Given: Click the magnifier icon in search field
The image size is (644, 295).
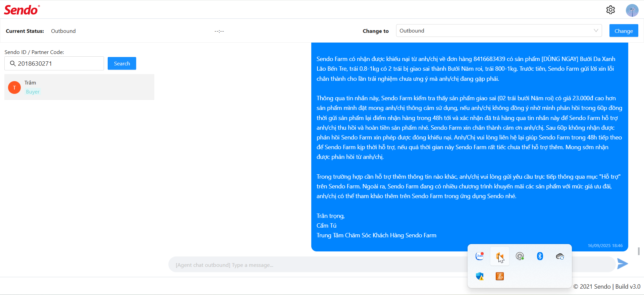Looking at the screenshot, I should [13, 63].
